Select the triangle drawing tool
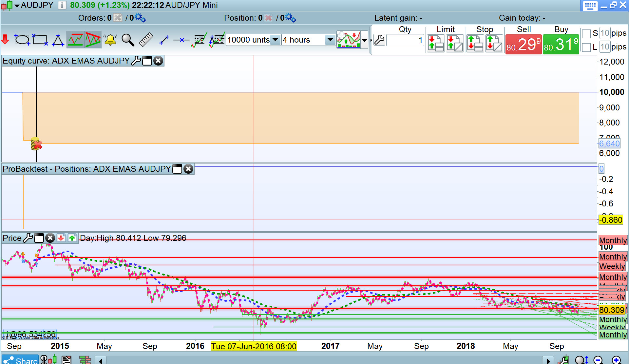This screenshot has width=629, height=364. (58, 40)
